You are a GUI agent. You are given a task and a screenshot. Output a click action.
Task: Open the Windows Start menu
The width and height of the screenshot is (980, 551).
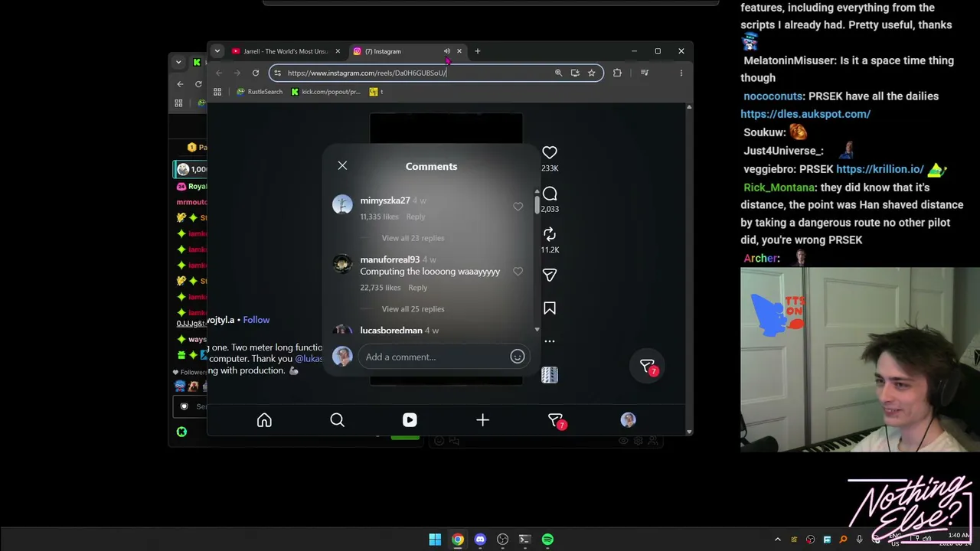pyautogui.click(x=435, y=540)
